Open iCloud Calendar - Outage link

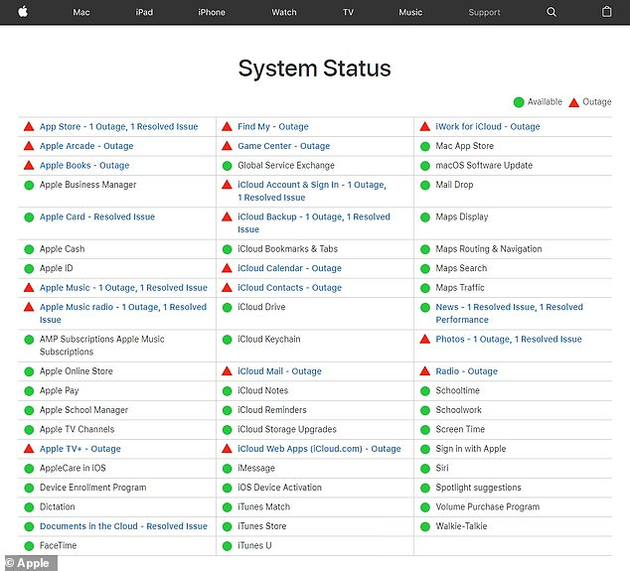tap(289, 268)
